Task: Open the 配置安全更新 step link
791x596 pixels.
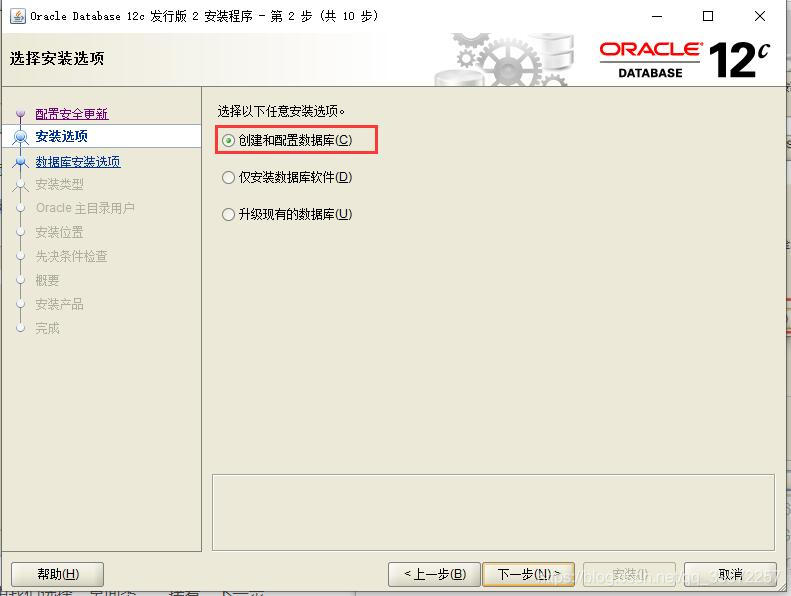Action: [x=72, y=114]
